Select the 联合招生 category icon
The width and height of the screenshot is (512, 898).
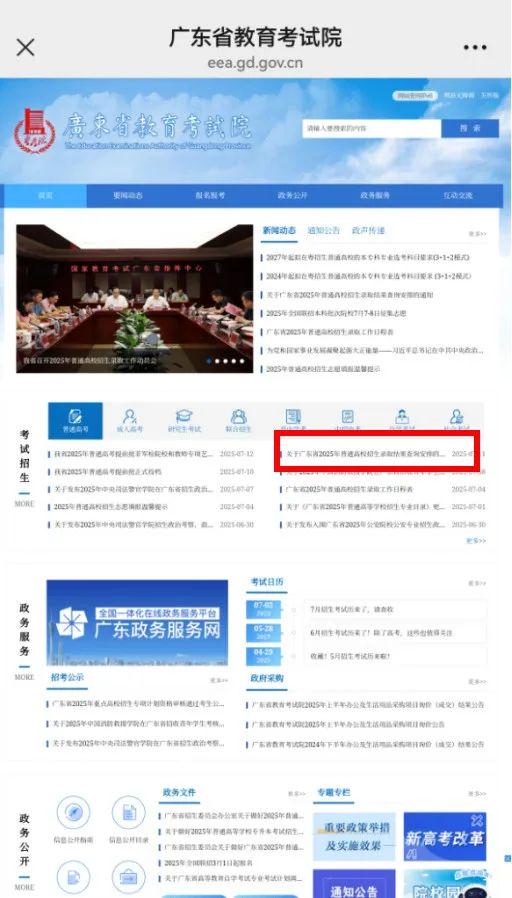click(238, 421)
